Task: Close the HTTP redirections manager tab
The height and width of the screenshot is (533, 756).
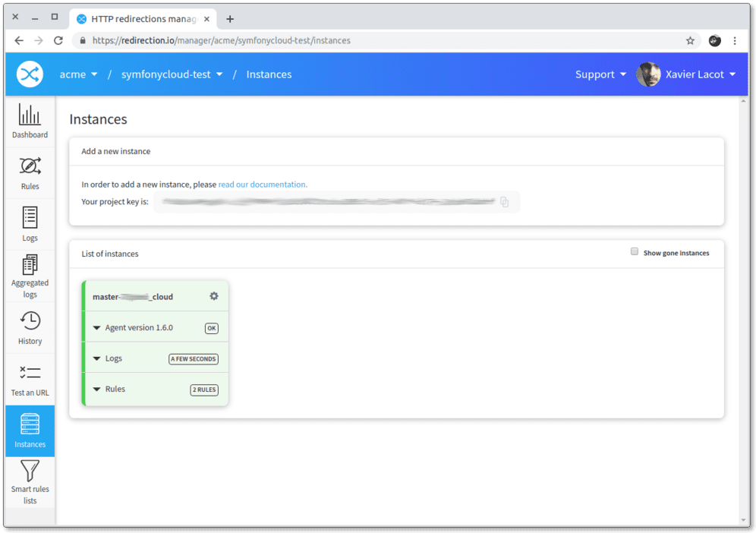Action: [207, 19]
